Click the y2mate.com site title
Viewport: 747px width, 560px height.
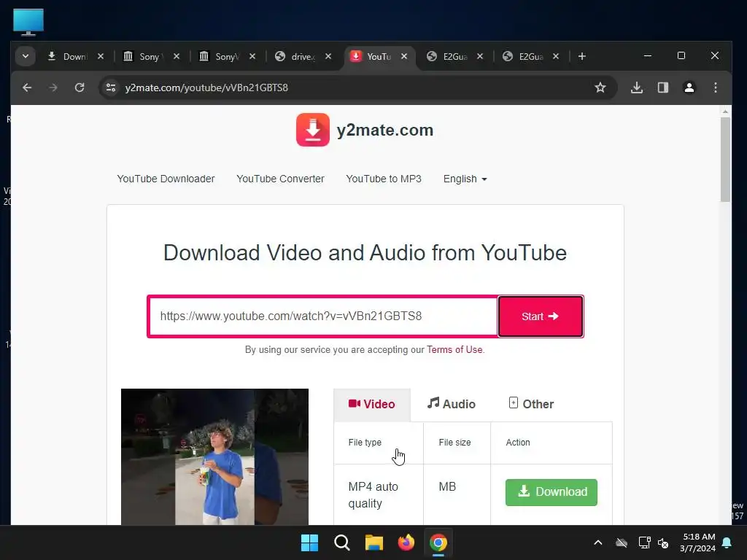tap(385, 130)
